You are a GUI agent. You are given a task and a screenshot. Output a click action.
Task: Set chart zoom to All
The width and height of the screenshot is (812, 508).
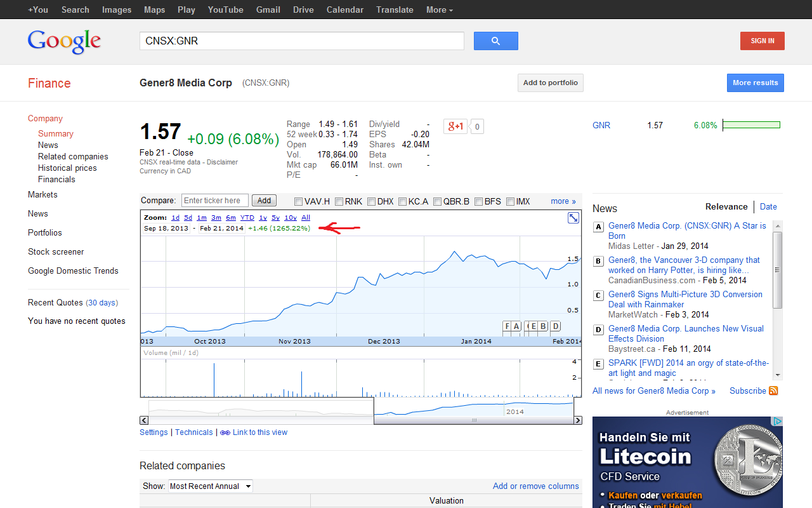306,218
